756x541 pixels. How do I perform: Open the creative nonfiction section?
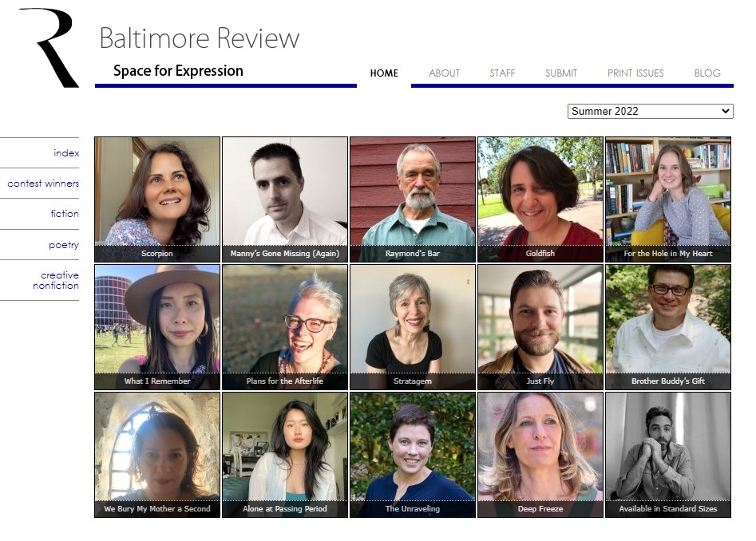point(56,280)
